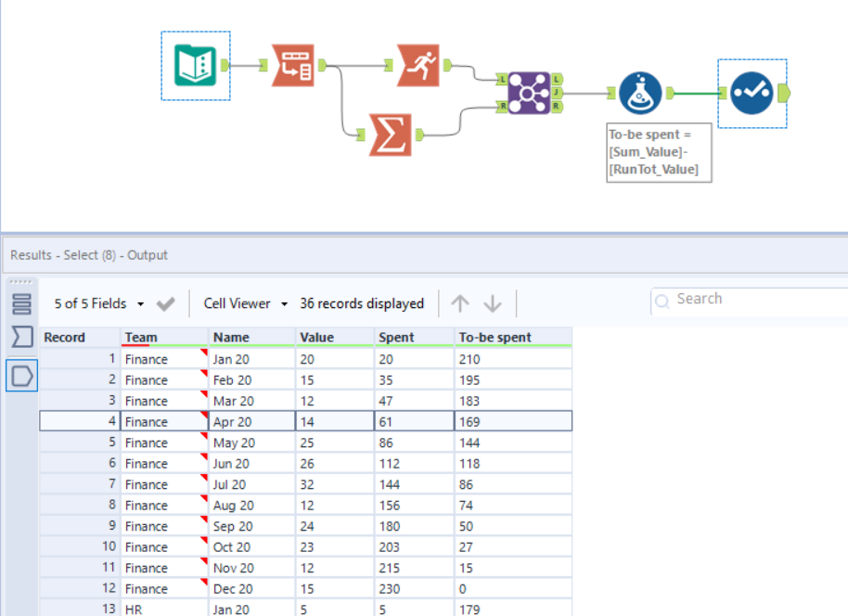
Task: Click the Summarize tool output anchor
Action: click(419, 135)
